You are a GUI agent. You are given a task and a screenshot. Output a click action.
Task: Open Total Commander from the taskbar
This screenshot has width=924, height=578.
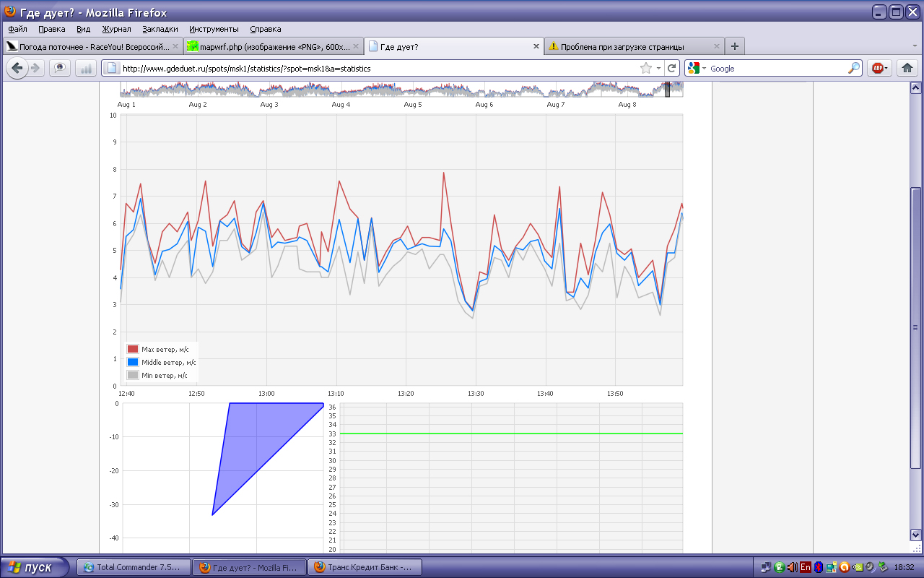pyautogui.click(x=136, y=567)
